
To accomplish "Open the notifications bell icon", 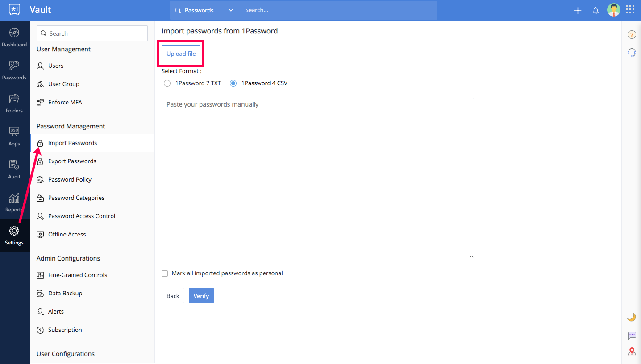I will (x=595, y=11).
